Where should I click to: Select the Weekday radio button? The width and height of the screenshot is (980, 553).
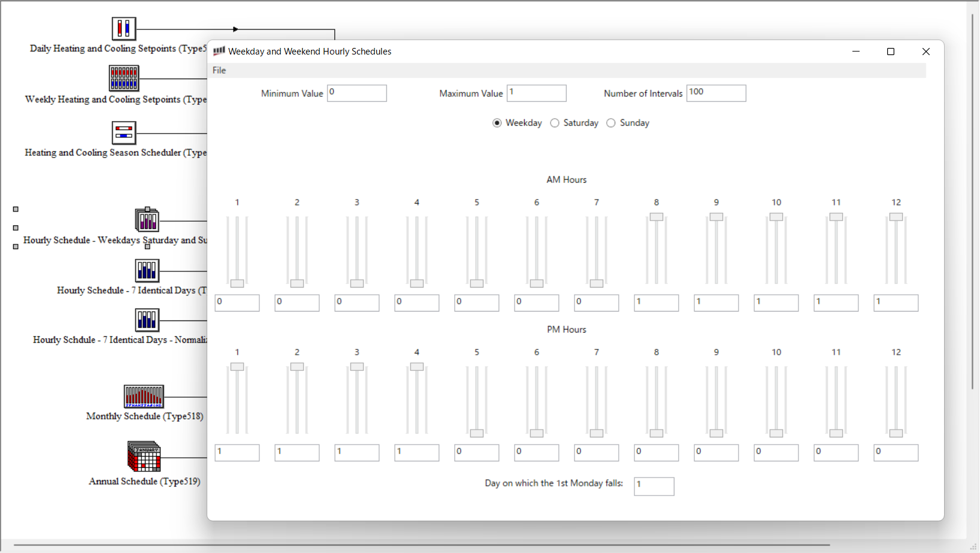(x=497, y=123)
